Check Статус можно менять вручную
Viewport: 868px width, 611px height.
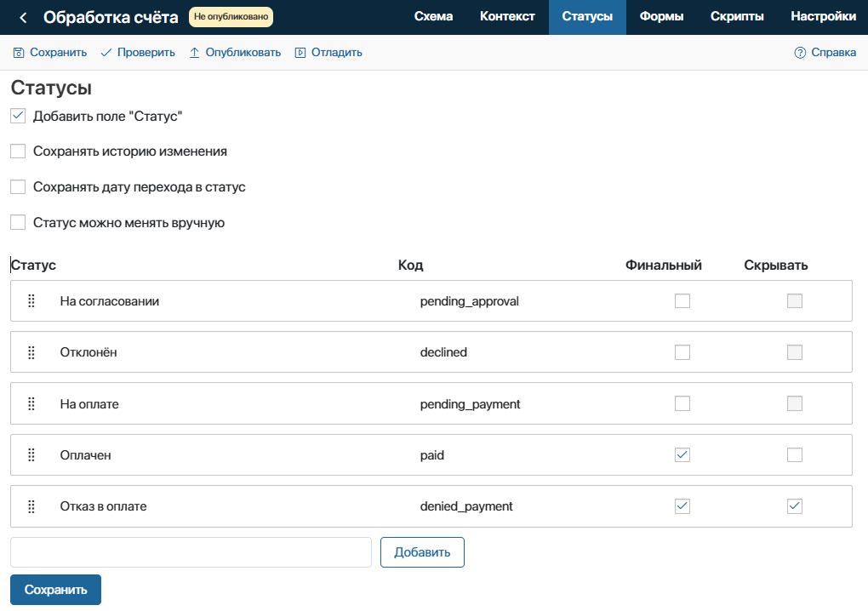click(18, 222)
